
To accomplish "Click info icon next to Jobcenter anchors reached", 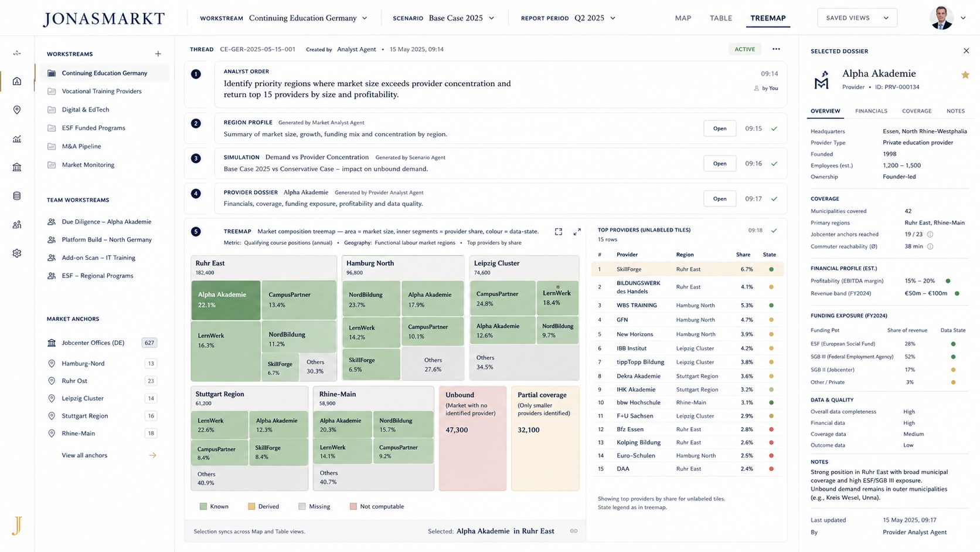I will pyautogui.click(x=930, y=235).
